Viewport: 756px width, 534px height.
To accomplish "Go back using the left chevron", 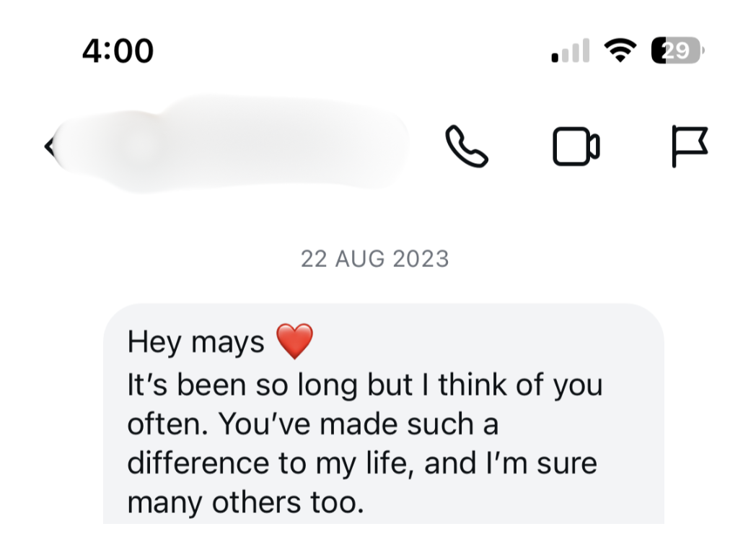I will [x=49, y=146].
